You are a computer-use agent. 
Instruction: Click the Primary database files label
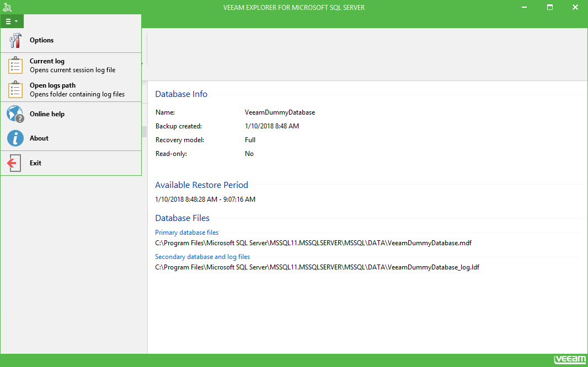pyautogui.click(x=187, y=233)
